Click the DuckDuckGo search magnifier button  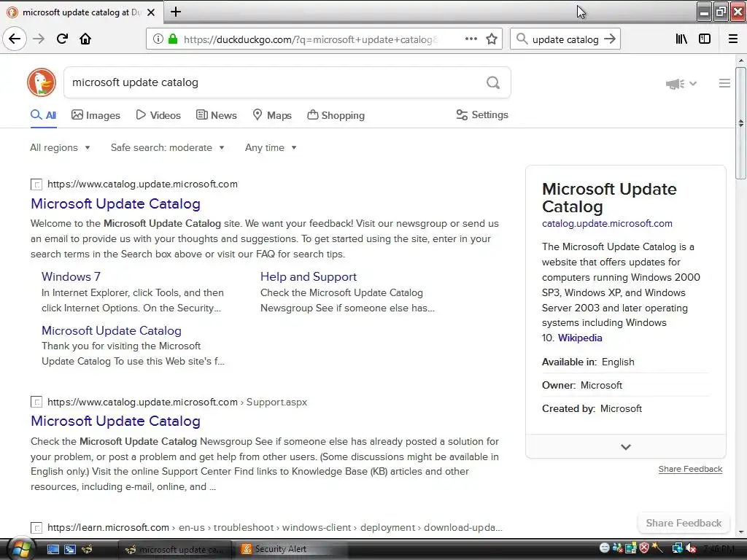(x=493, y=83)
